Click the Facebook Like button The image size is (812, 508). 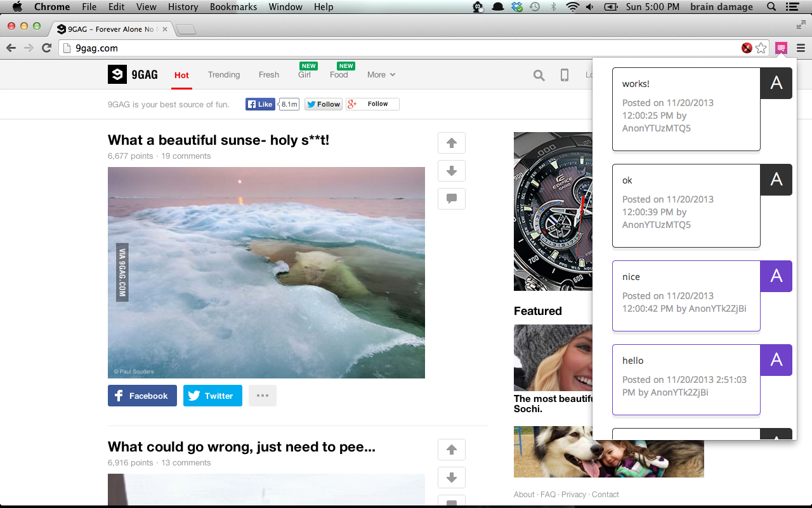pos(260,104)
